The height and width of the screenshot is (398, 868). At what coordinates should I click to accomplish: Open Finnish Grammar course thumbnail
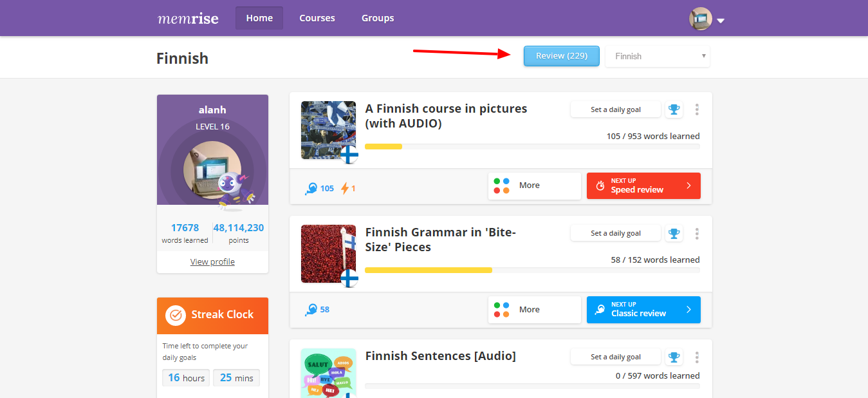[328, 254]
